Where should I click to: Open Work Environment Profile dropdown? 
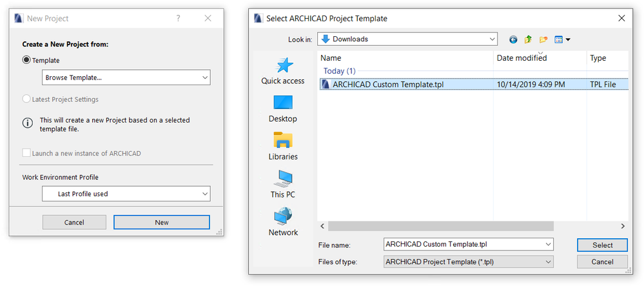126,193
